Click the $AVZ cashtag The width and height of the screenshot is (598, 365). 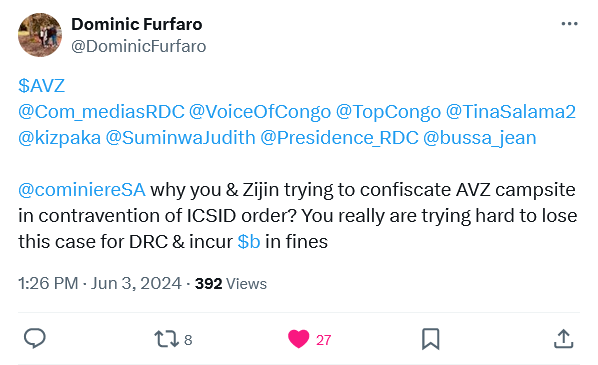coord(42,85)
